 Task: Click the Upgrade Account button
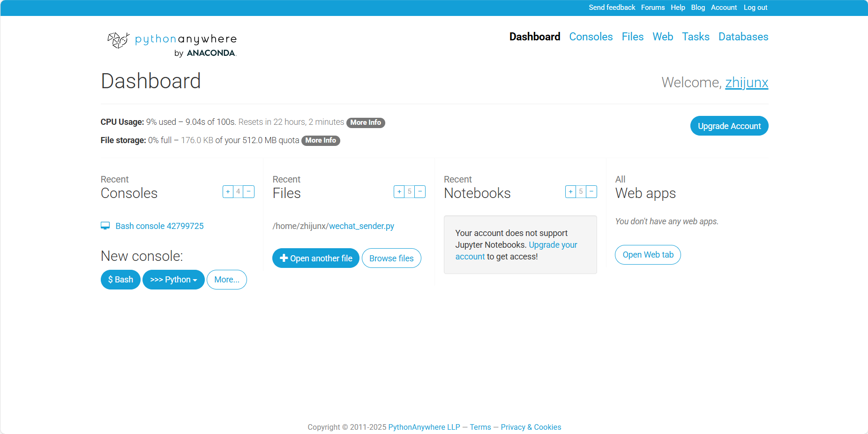(x=729, y=126)
